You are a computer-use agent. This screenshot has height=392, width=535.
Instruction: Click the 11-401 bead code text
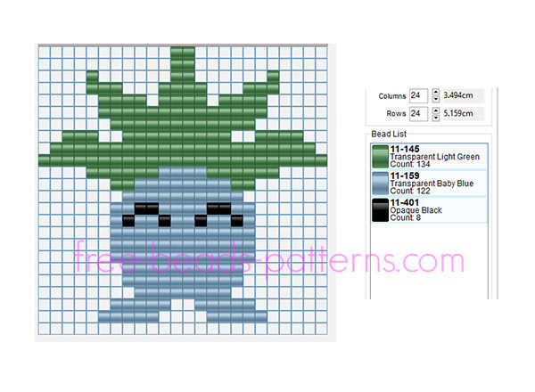pyautogui.click(x=405, y=202)
